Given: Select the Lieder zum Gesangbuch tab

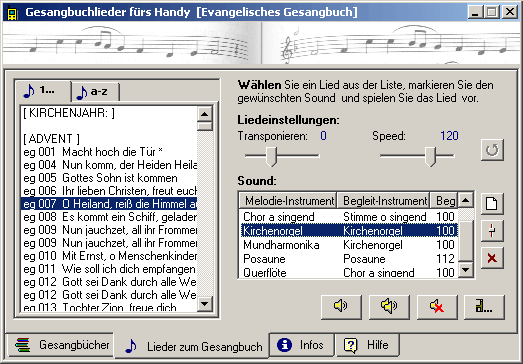Looking at the screenshot, I should 192,347.
